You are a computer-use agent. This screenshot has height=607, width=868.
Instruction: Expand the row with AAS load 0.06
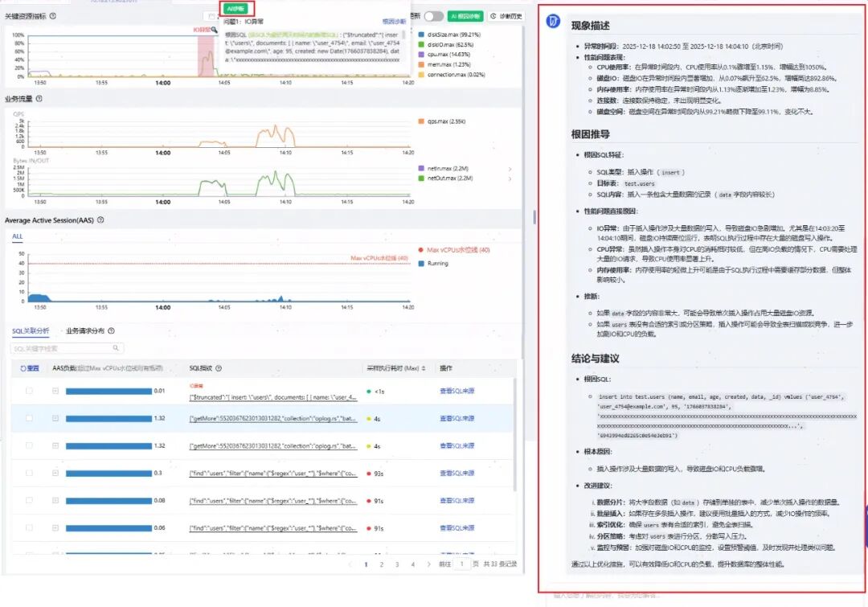55,527
